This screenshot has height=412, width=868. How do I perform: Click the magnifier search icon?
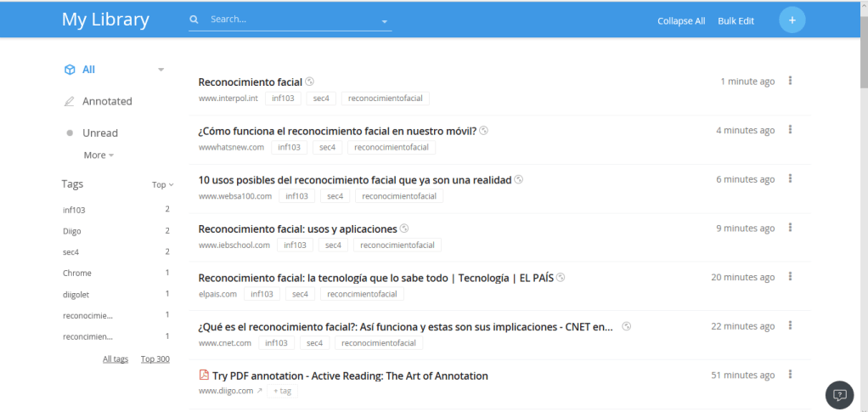pos(194,20)
